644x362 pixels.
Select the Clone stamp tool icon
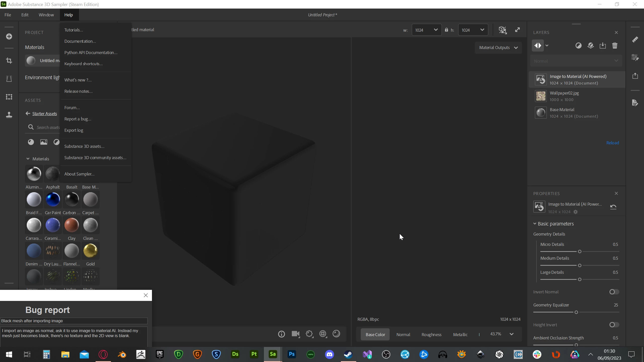coord(9,115)
